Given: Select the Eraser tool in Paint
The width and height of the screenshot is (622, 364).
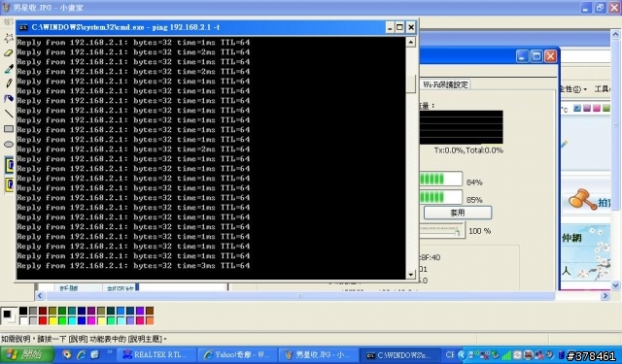Looking at the screenshot, I should pos(9,53).
